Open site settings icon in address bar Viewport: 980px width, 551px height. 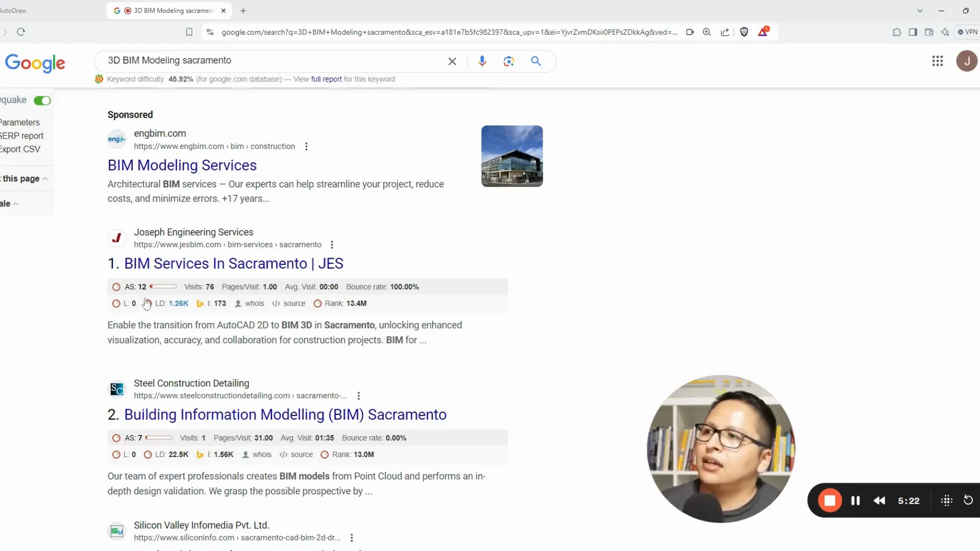tap(210, 32)
